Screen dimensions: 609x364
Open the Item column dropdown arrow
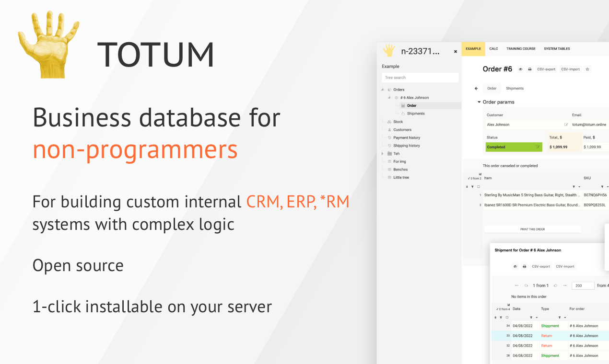pyautogui.click(x=579, y=187)
